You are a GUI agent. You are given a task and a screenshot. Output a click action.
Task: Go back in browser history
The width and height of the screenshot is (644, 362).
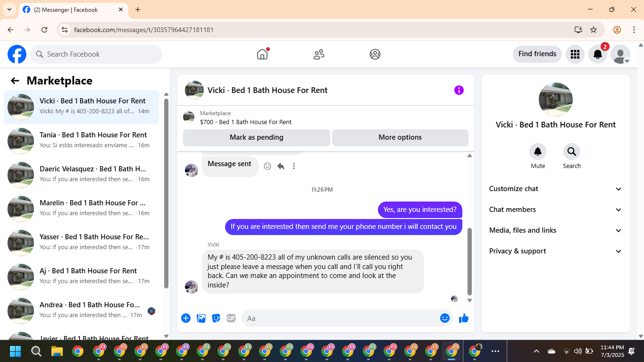click(x=10, y=30)
